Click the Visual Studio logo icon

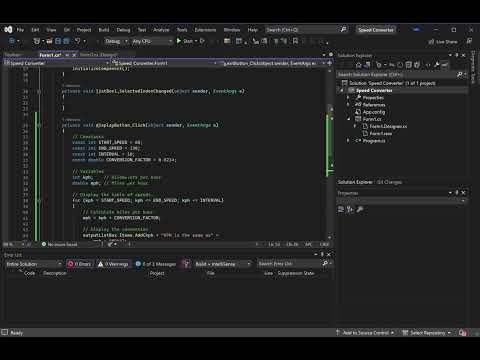8,30
